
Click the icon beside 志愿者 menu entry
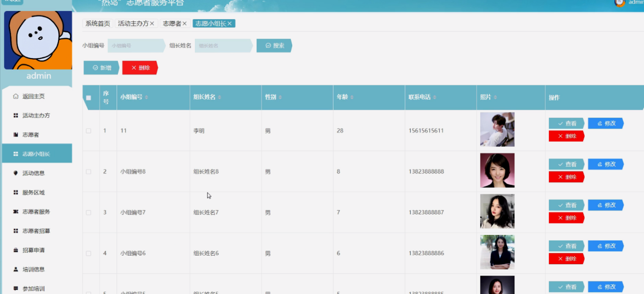16,135
